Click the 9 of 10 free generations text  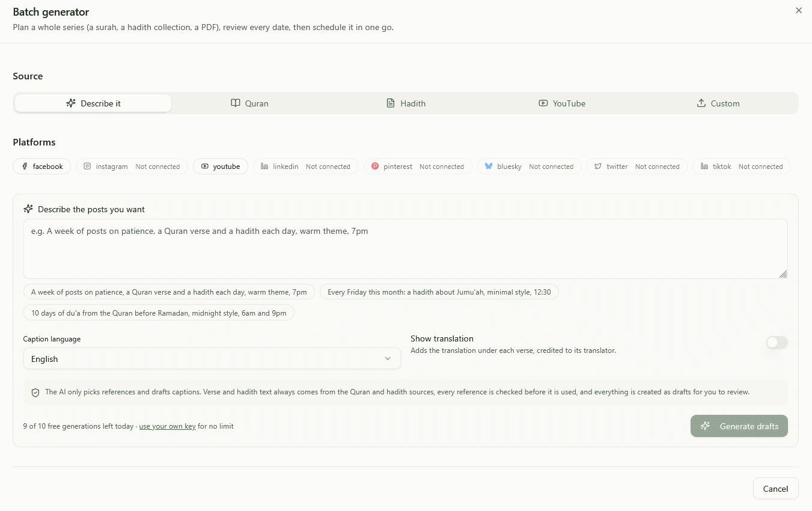tap(78, 426)
